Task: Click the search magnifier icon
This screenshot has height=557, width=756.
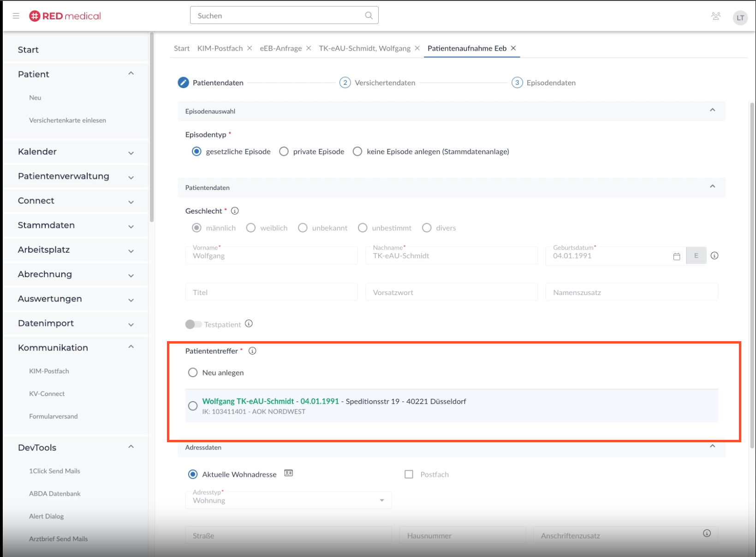Action: coord(369,15)
